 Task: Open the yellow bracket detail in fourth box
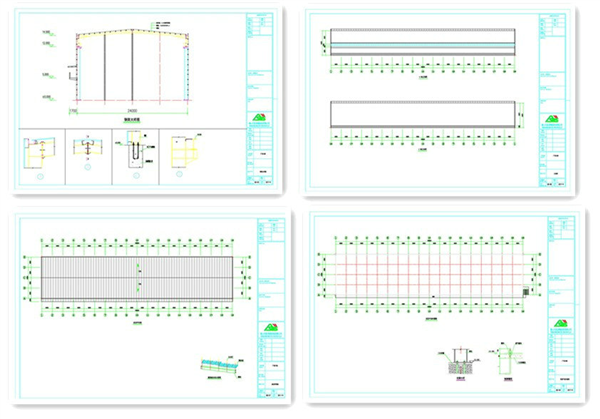click(184, 152)
